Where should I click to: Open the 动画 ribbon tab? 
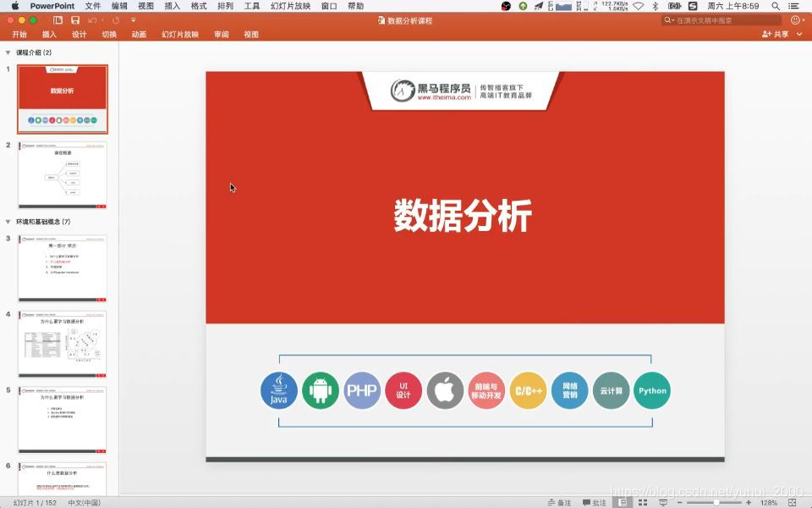click(x=139, y=34)
